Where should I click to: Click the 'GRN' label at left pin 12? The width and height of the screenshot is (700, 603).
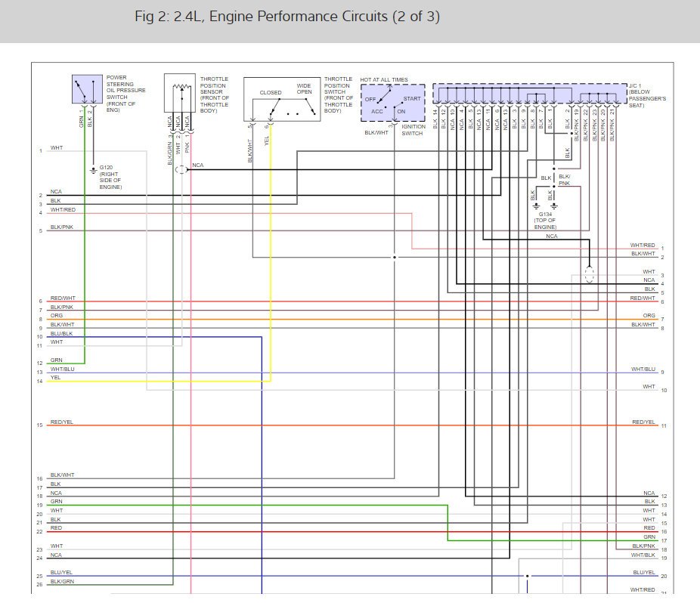pos(56,360)
